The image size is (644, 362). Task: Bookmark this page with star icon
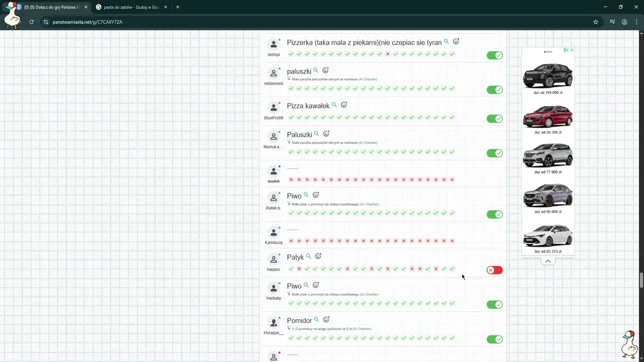pyautogui.click(x=596, y=22)
